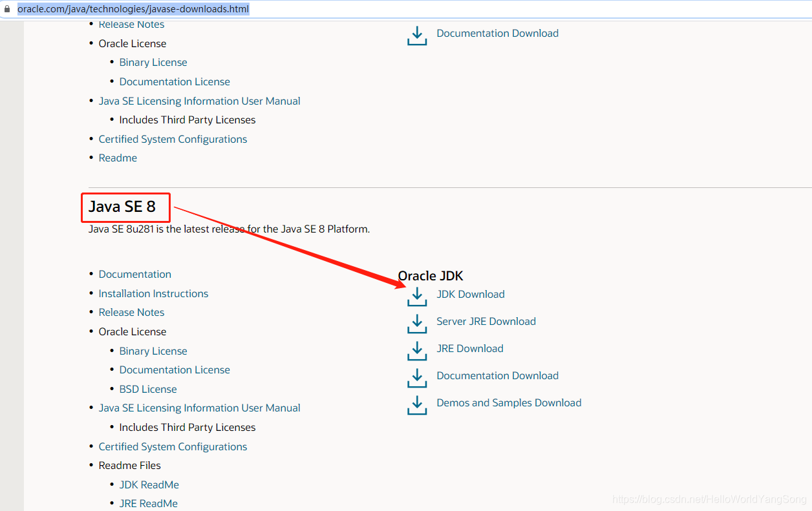
Task: Open the Binary License link in upper section
Action: pyautogui.click(x=153, y=62)
